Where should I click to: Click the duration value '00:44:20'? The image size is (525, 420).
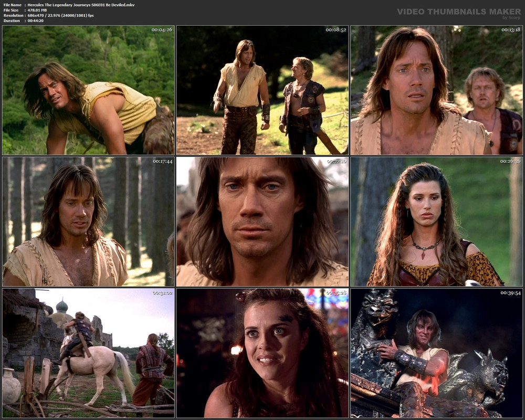pos(36,21)
